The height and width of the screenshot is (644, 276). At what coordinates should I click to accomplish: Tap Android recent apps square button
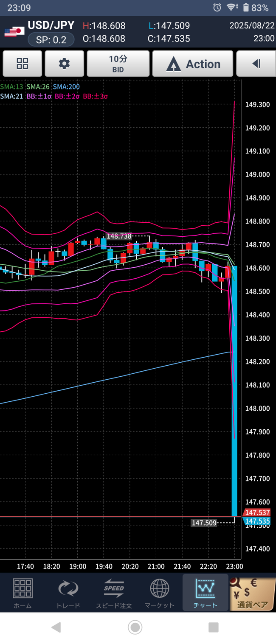[x=214, y=627]
